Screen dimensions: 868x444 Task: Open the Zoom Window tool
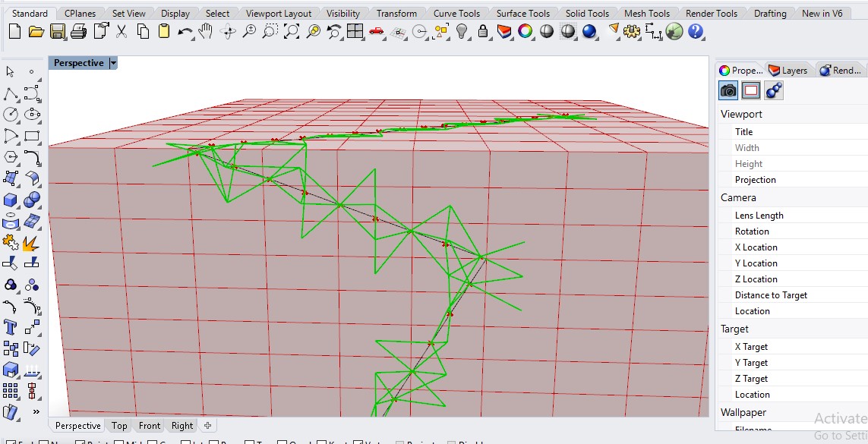click(270, 32)
